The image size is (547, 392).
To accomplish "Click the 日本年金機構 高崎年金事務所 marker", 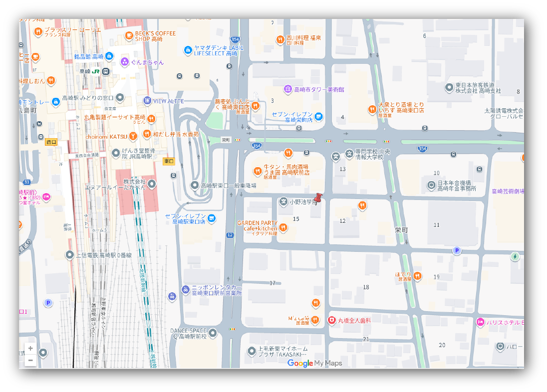I will click(x=432, y=185).
